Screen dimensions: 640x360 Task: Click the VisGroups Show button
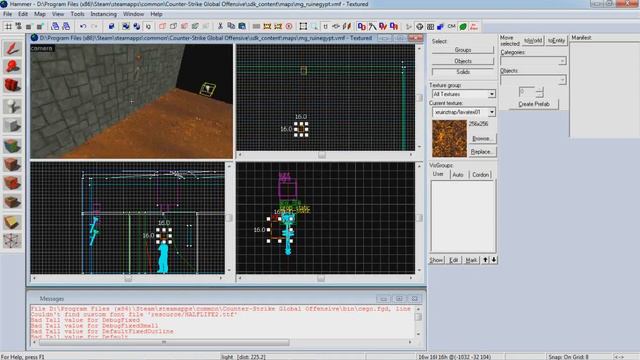tap(436, 260)
